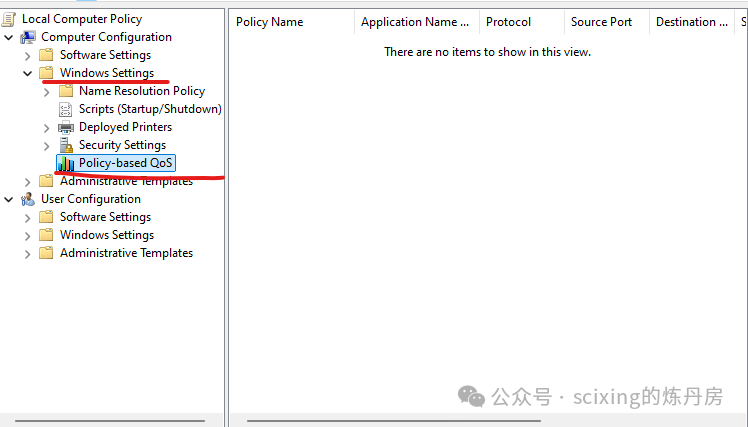The height and width of the screenshot is (427, 748).
Task: Click the Computer Configuration computer icon
Action: [28, 37]
